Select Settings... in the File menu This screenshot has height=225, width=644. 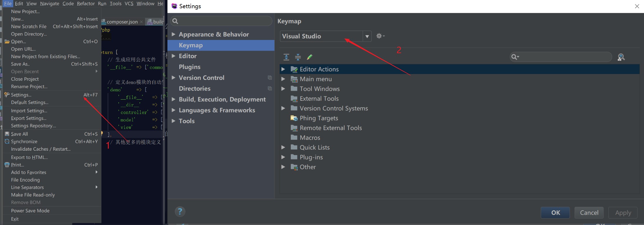pos(21,95)
